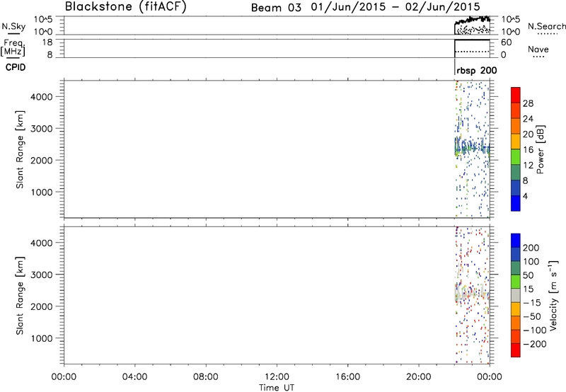This screenshot has height=392, width=566.
Task: Click the Slant Range title of the power panel
Action: click(x=20, y=149)
